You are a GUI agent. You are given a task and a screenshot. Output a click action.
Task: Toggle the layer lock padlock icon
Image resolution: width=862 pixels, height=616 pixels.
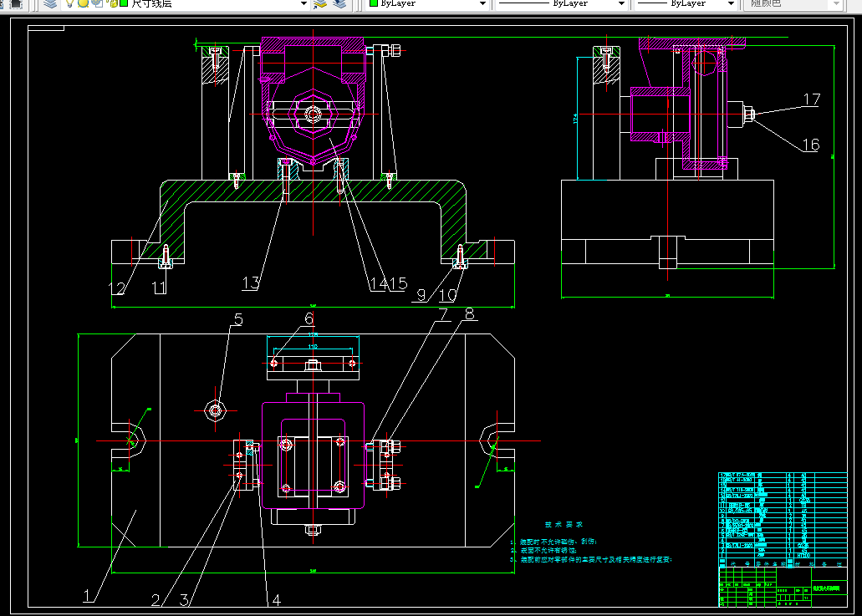coord(113,3)
